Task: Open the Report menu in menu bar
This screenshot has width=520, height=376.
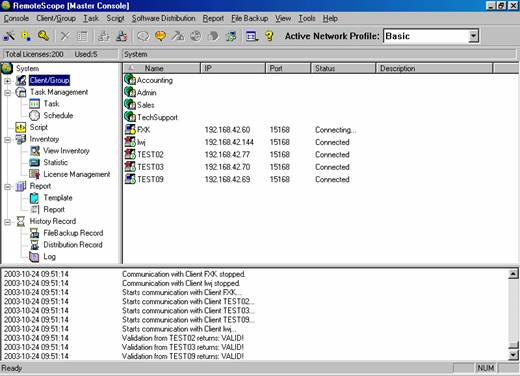Action: (x=213, y=18)
